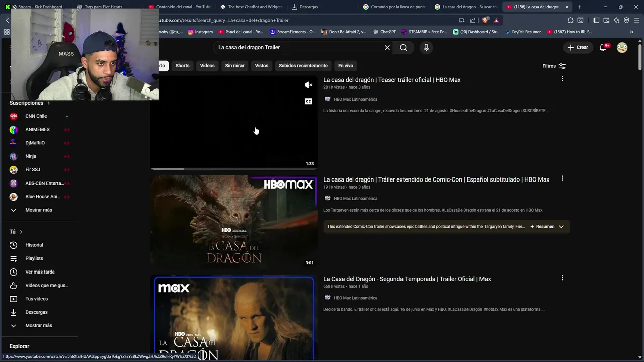Open Ver más tarde list
This screenshot has width=644, height=362.
pos(39,272)
